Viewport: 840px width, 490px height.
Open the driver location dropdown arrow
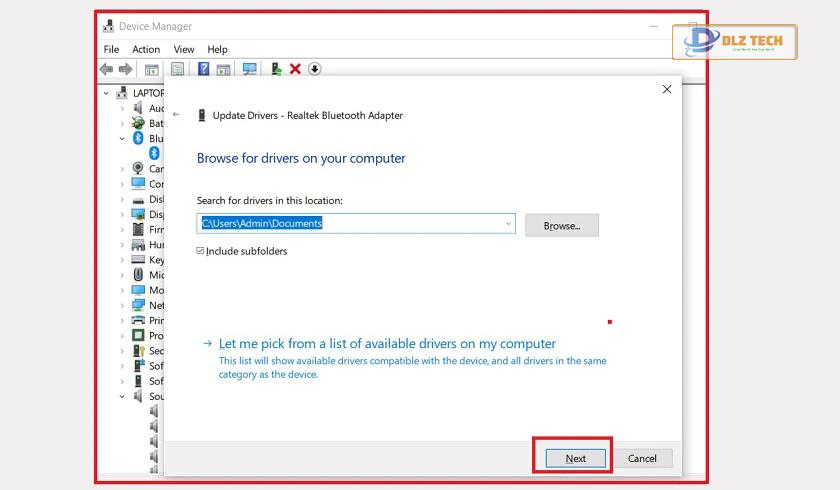pos(508,224)
